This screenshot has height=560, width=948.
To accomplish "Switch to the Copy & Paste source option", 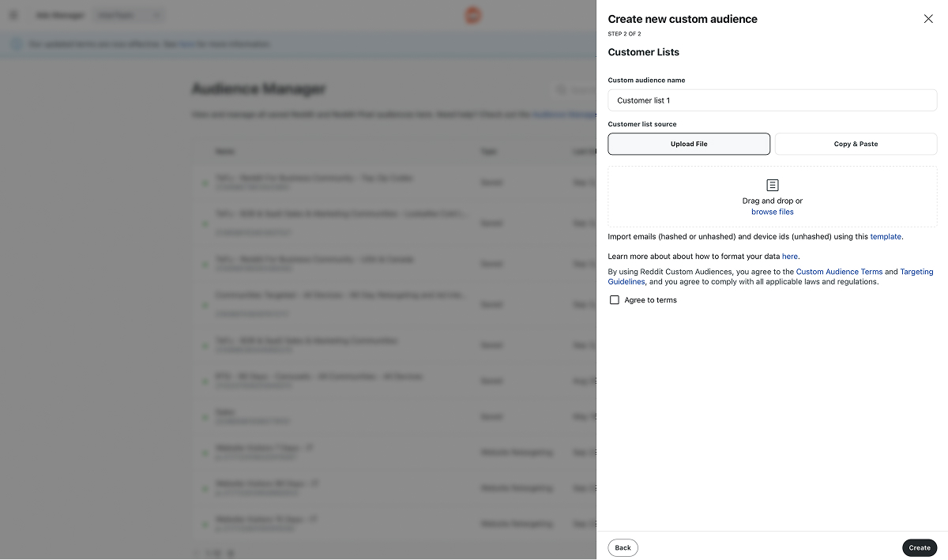I will 856,144.
